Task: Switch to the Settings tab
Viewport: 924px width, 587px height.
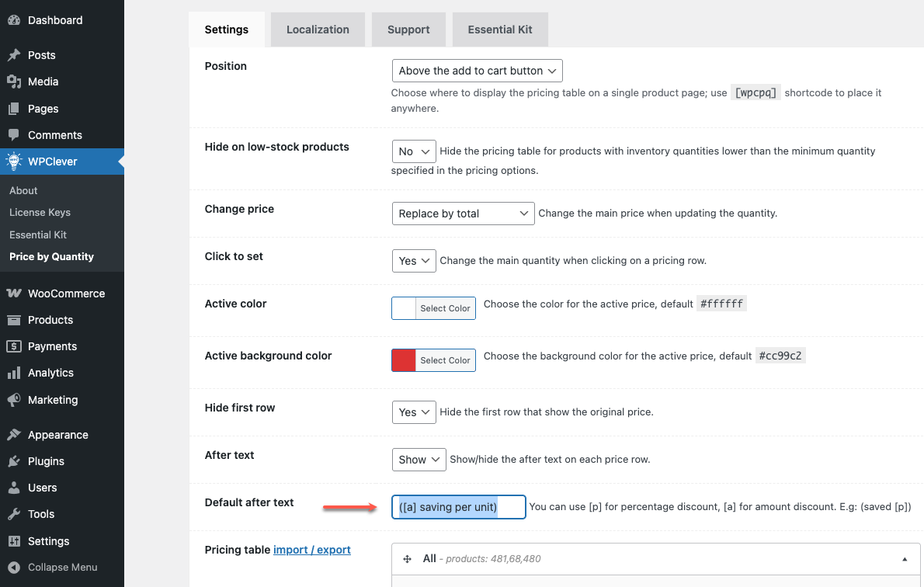Action: click(226, 30)
